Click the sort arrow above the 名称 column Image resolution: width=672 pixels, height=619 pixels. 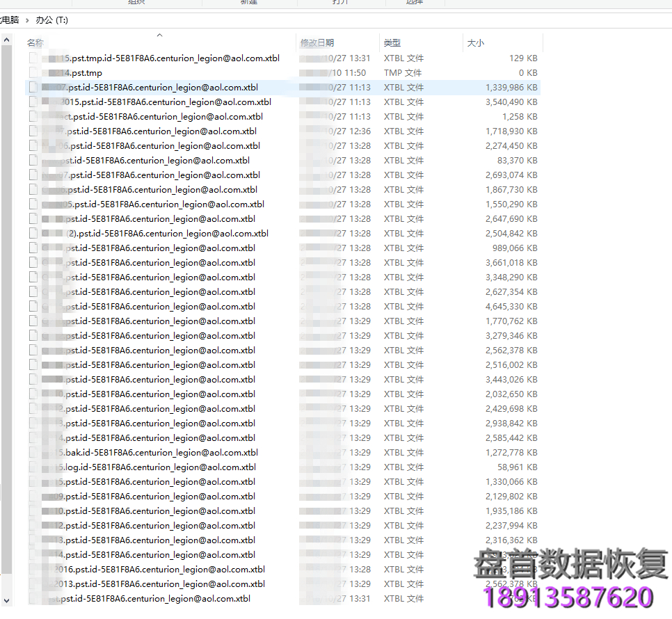[x=159, y=33]
